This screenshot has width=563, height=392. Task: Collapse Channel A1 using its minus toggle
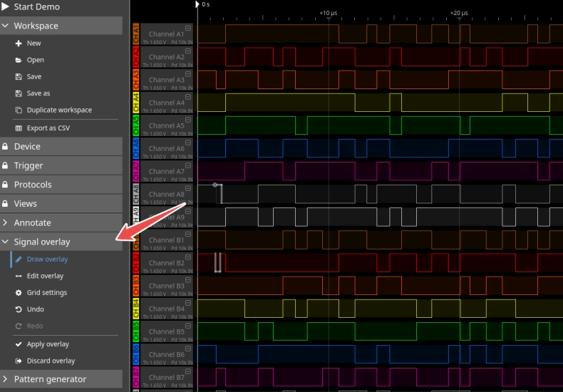(x=188, y=29)
